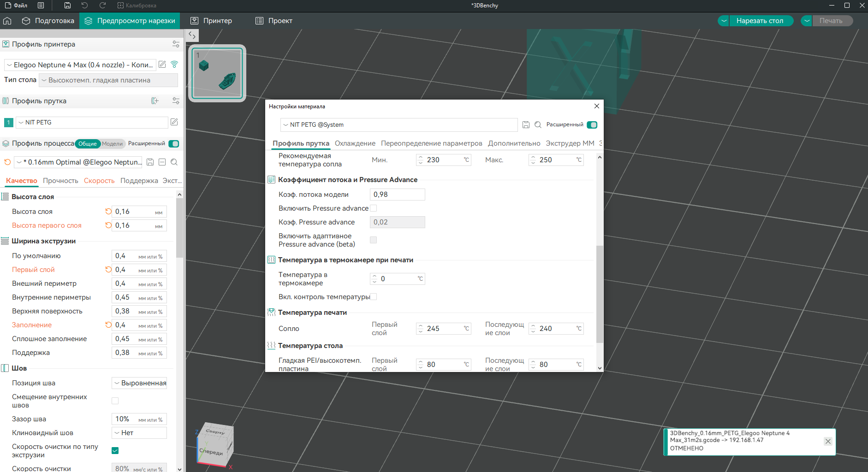Open the bed type dropdown
This screenshot has height=472, width=868.
pos(108,80)
